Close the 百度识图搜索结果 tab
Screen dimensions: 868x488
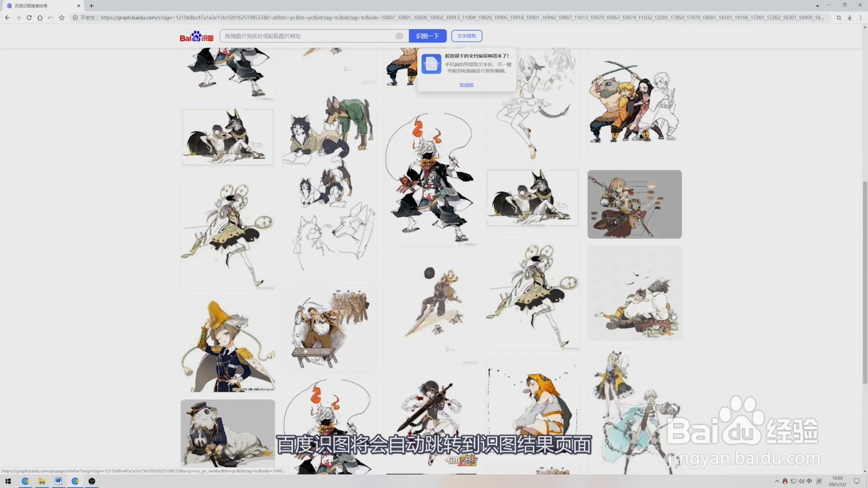pyautogui.click(x=79, y=5)
